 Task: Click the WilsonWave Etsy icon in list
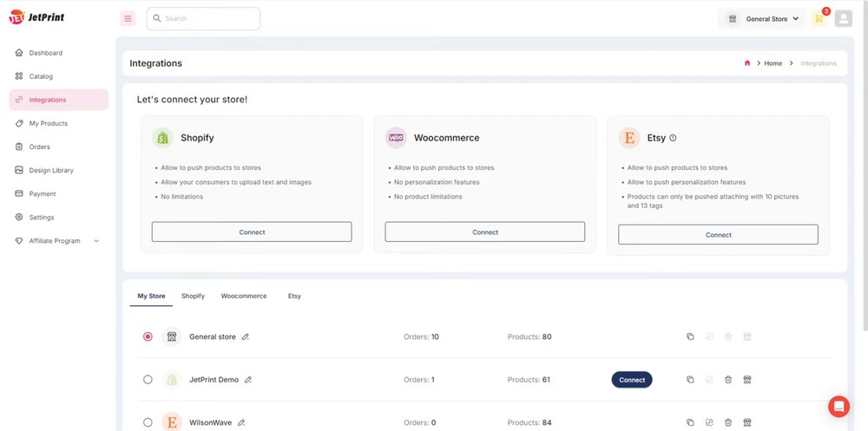tap(172, 422)
